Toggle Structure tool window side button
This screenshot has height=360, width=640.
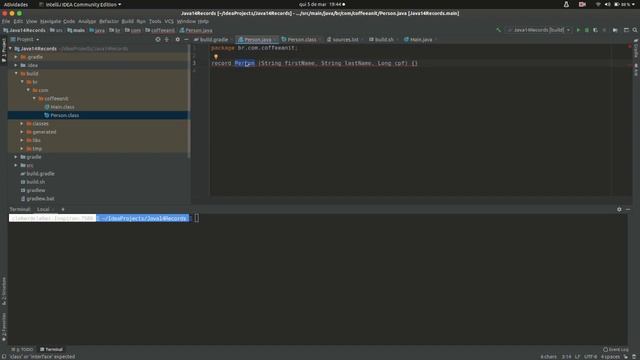coord(4,291)
